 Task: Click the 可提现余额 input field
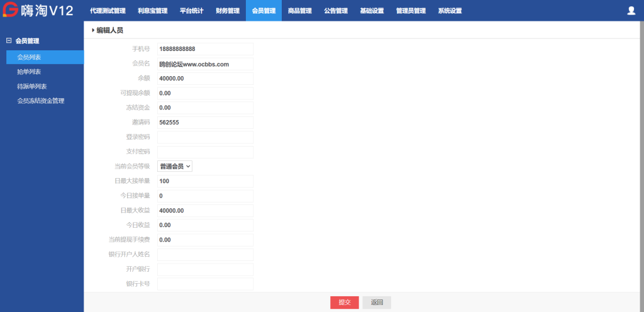206,93
